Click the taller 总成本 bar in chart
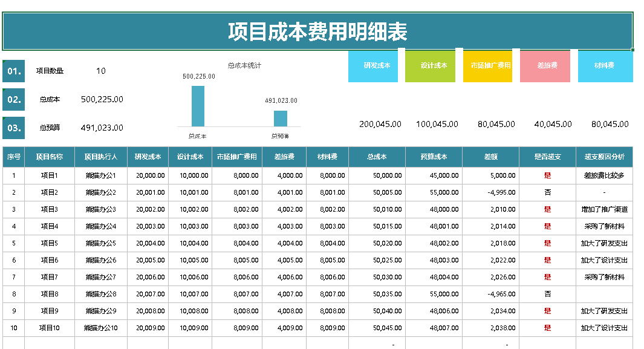Screen dimensions: 644x349 198,106
